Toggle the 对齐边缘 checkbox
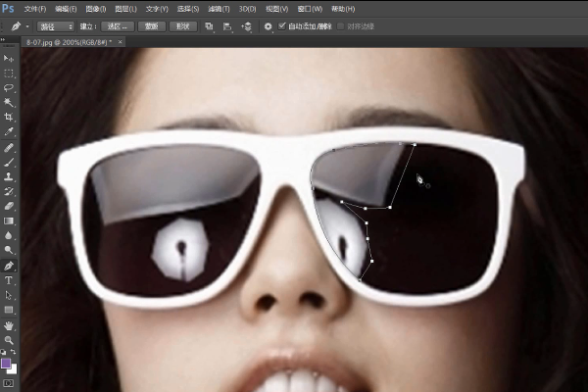This screenshot has height=392, width=588. [340, 26]
